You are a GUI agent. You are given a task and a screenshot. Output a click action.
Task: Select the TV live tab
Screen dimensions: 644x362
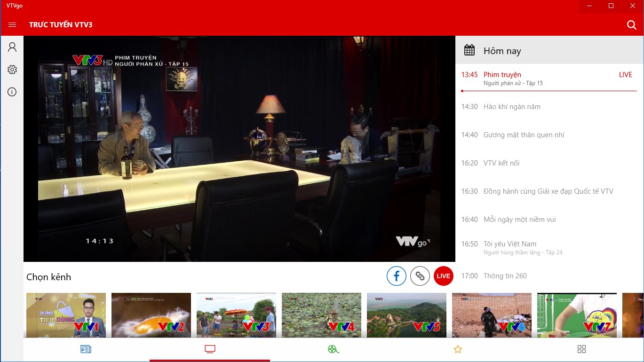point(210,349)
